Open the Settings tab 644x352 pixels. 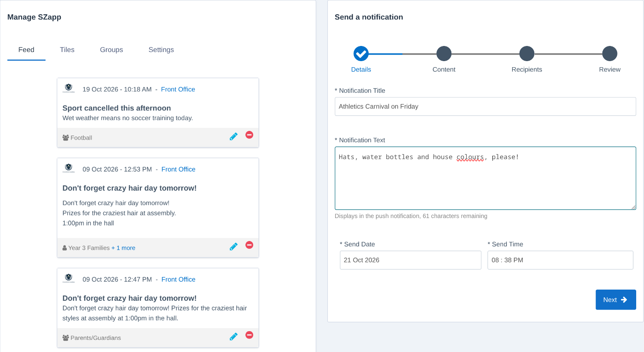[161, 50]
